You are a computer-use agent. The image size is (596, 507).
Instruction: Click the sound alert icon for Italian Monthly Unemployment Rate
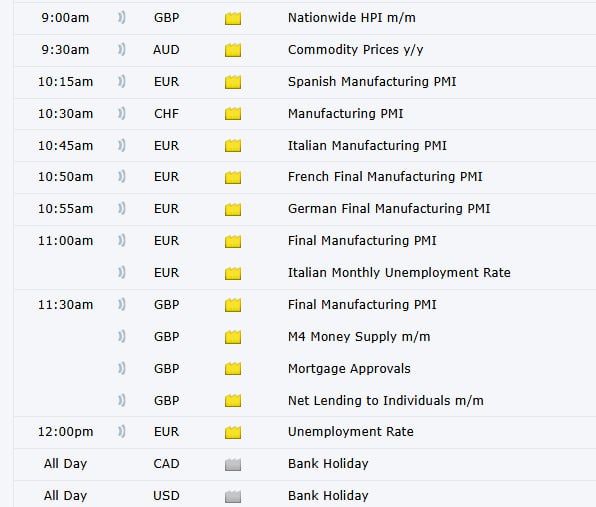click(121, 273)
